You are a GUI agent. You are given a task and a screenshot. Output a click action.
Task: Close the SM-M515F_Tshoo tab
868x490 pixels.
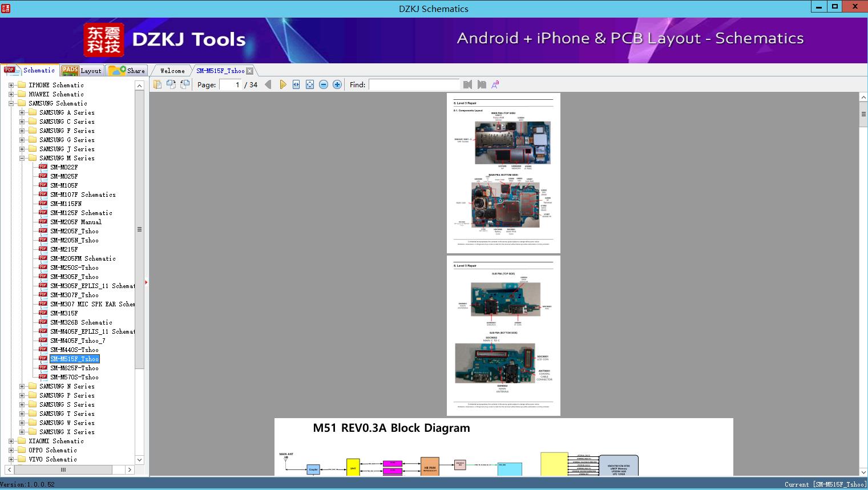(x=250, y=71)
